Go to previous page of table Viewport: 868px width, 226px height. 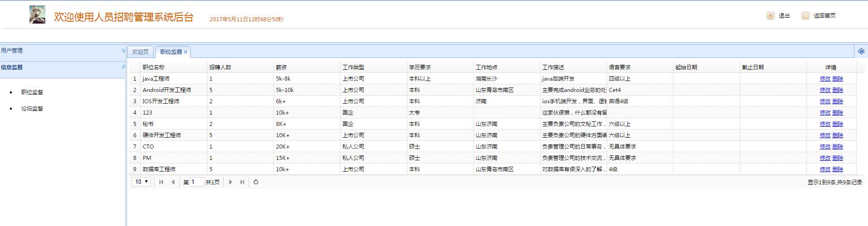[x=173, y=182]
